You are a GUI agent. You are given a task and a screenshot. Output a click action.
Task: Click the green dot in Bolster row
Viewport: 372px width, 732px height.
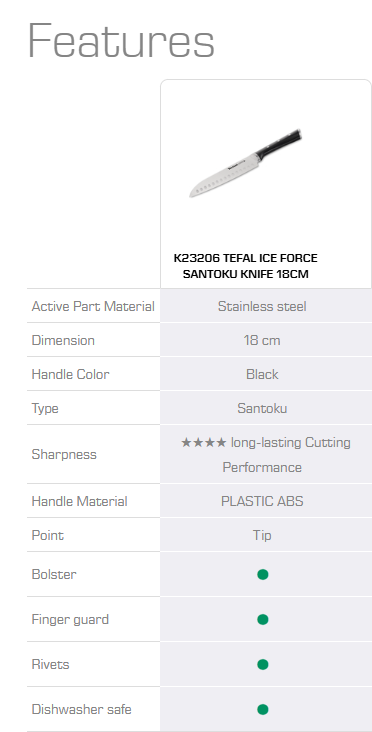click(x=263, y=574)
